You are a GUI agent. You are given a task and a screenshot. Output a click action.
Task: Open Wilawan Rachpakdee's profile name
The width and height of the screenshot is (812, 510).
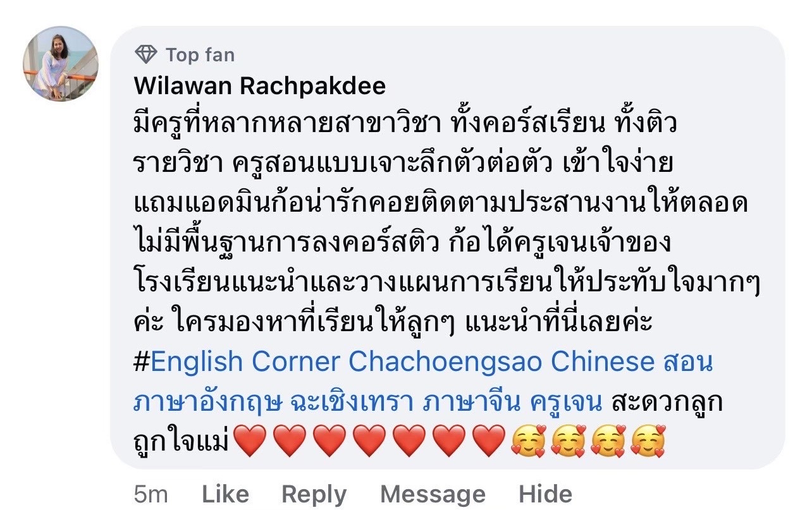(x=260, y=86)
